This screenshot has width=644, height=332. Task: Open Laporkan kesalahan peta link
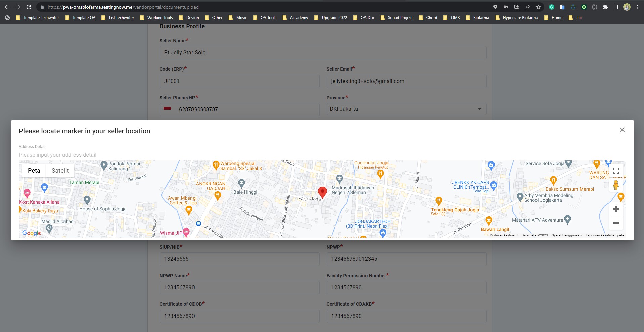(604, 235)
